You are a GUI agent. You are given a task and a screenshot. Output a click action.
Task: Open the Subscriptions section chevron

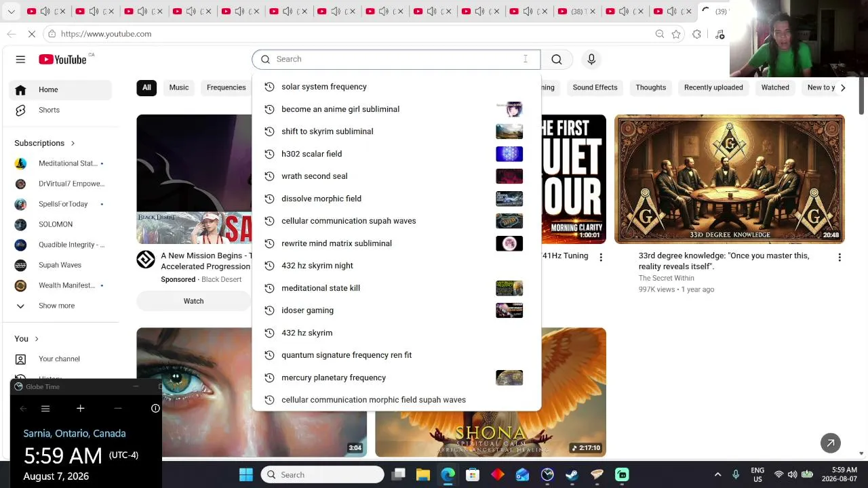(x=73, y=143)
